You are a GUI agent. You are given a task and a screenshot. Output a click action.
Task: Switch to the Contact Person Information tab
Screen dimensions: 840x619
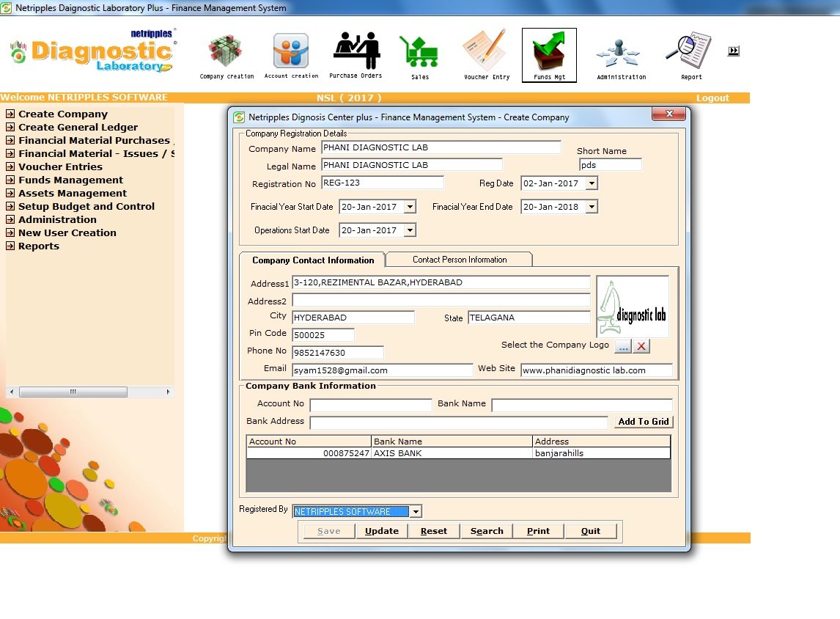point(459,260)
